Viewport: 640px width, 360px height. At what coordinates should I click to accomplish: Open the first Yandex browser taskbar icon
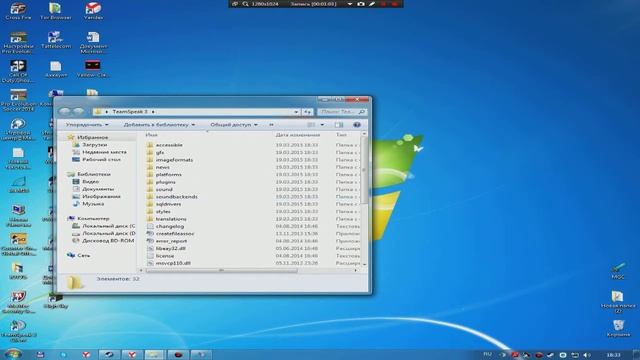point(86,355)
